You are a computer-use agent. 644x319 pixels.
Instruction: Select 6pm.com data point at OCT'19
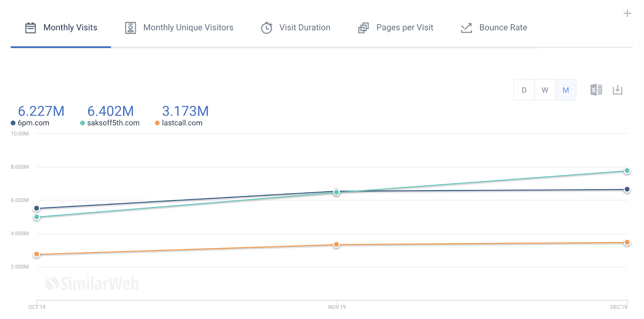tap(37, 208)
